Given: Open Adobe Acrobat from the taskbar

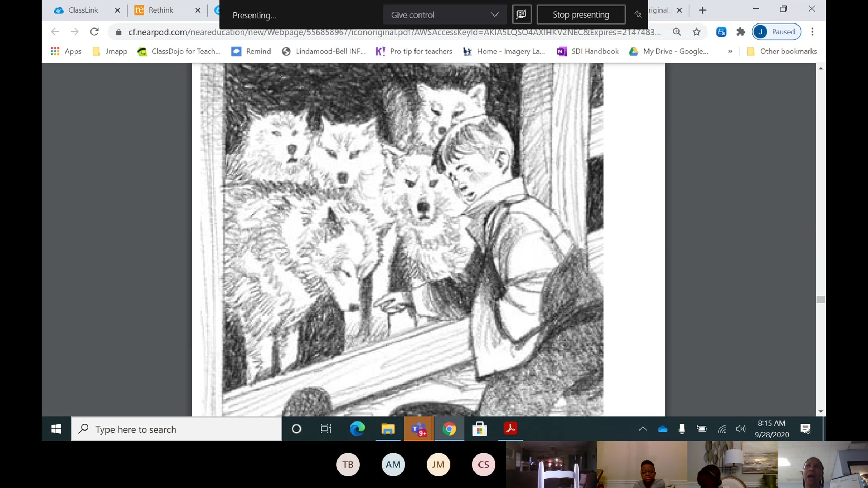Looking at the screenshot, I should point(510,429).
